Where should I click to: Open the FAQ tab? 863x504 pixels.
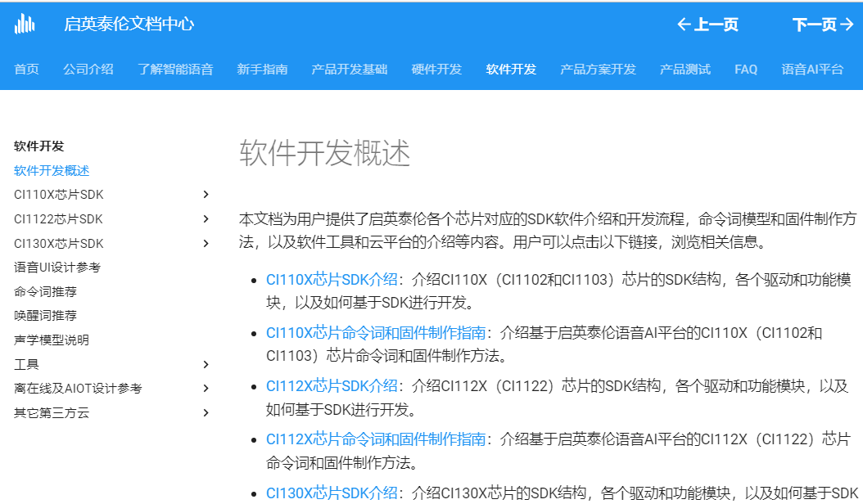746,70
